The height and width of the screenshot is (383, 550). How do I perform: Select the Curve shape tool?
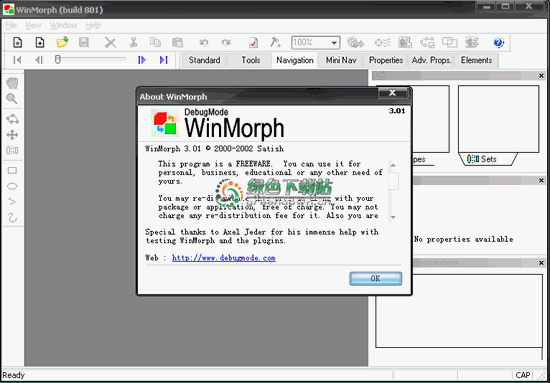[12, 217]
